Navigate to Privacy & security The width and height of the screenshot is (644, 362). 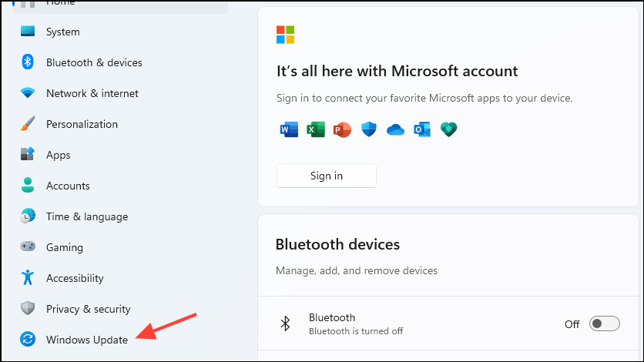pyautogui.click(x=89, y=309)
